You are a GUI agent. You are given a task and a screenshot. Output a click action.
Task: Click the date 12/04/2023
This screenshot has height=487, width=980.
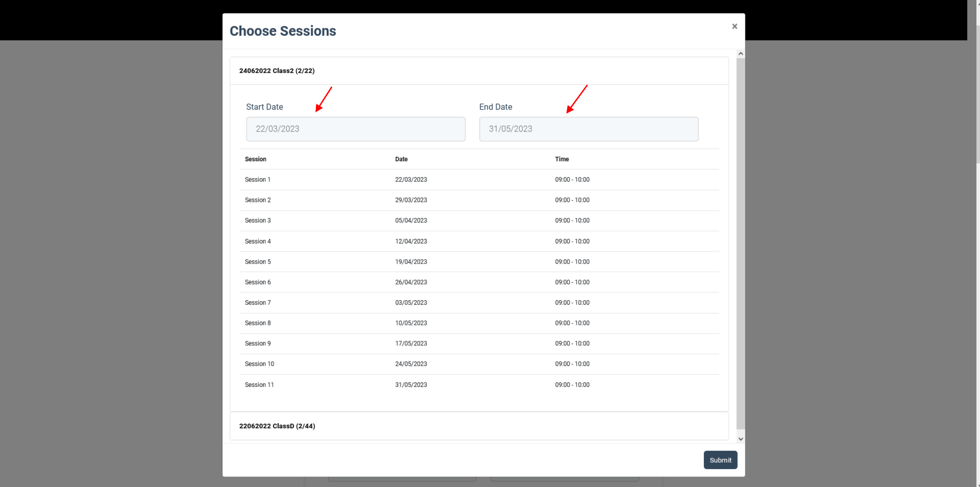click(x=411, y=241)
